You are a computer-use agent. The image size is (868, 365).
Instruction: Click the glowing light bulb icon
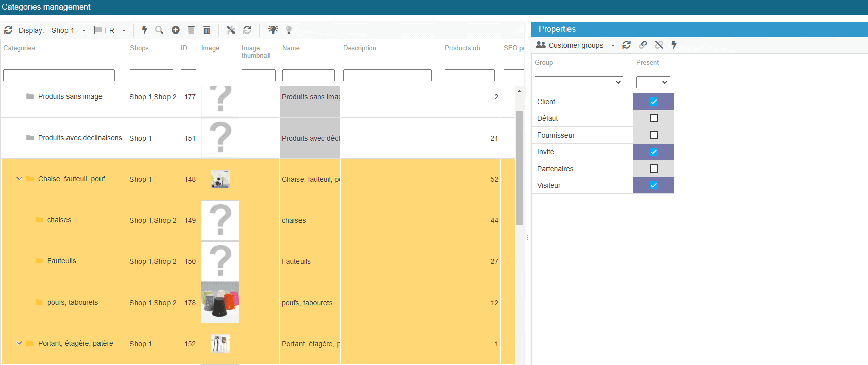[x=273, y=30]
